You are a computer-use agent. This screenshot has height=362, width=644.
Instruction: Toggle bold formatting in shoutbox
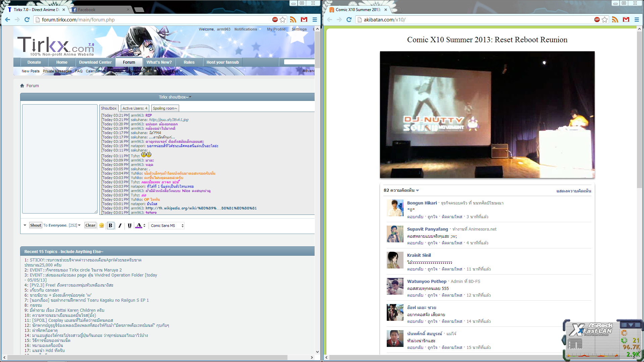[110, 226]
